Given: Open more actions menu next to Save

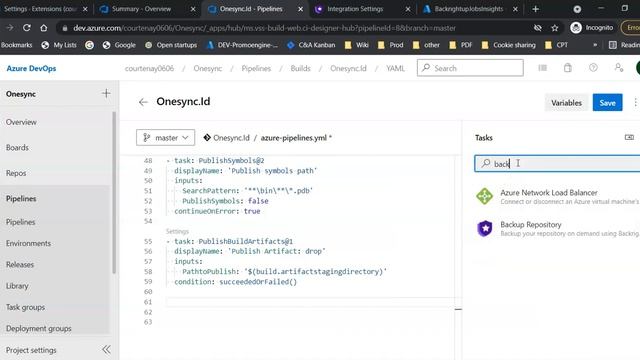Looking at the screenshot, I should tap(635, 102).
